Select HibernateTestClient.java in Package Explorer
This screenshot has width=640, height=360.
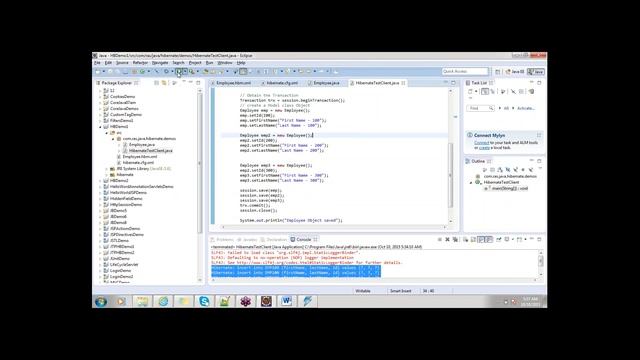(151, 151)
